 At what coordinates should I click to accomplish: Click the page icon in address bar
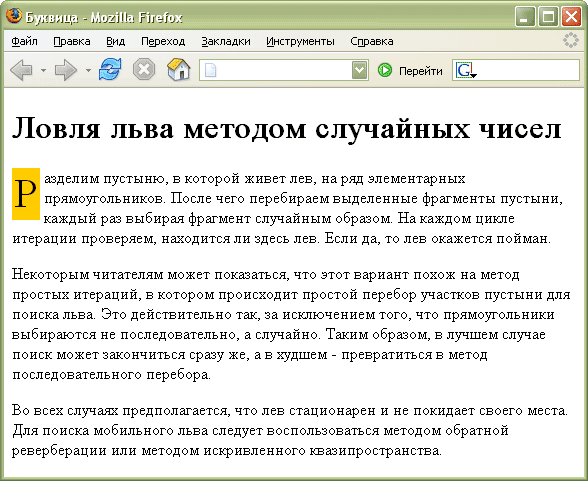pyautogui.click(x=210, y=70)
